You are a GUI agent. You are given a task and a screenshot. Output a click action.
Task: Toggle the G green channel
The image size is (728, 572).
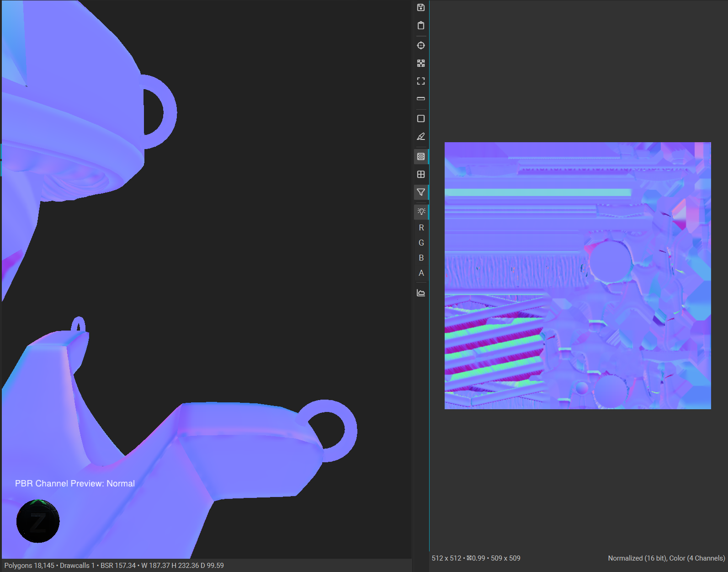421,243
